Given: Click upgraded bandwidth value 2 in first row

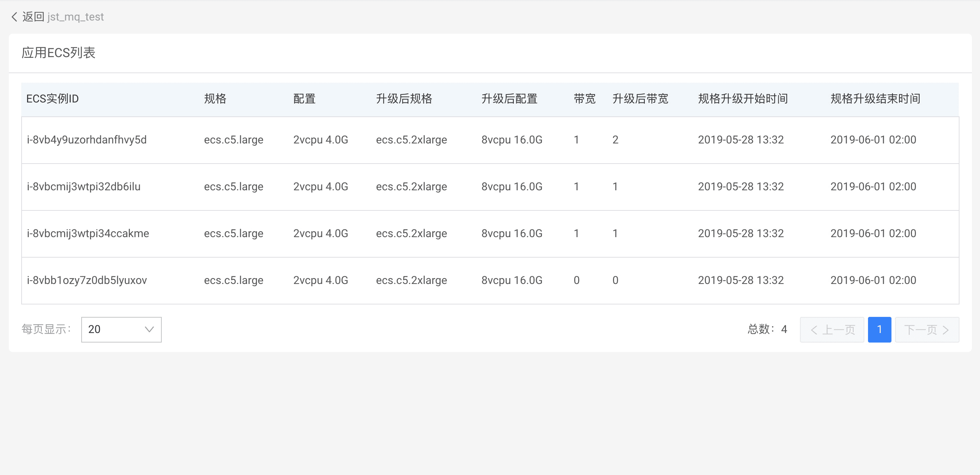Looking at the screenshot, I should click(615, 140).
